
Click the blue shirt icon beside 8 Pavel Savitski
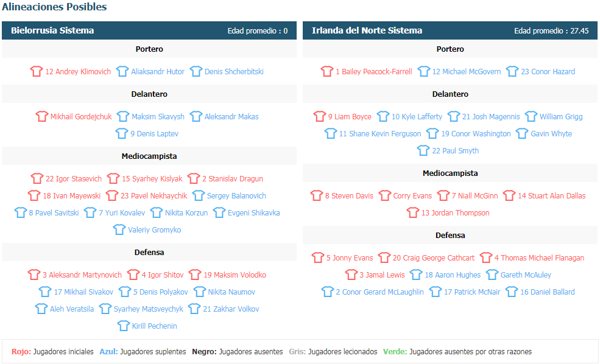click(20, 212)
